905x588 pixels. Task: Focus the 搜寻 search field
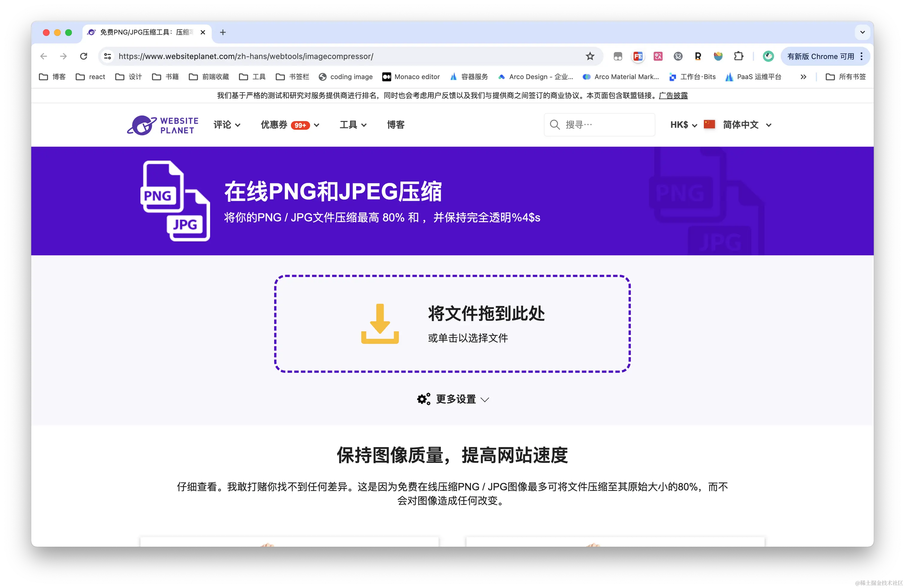(x=600, y=125)
